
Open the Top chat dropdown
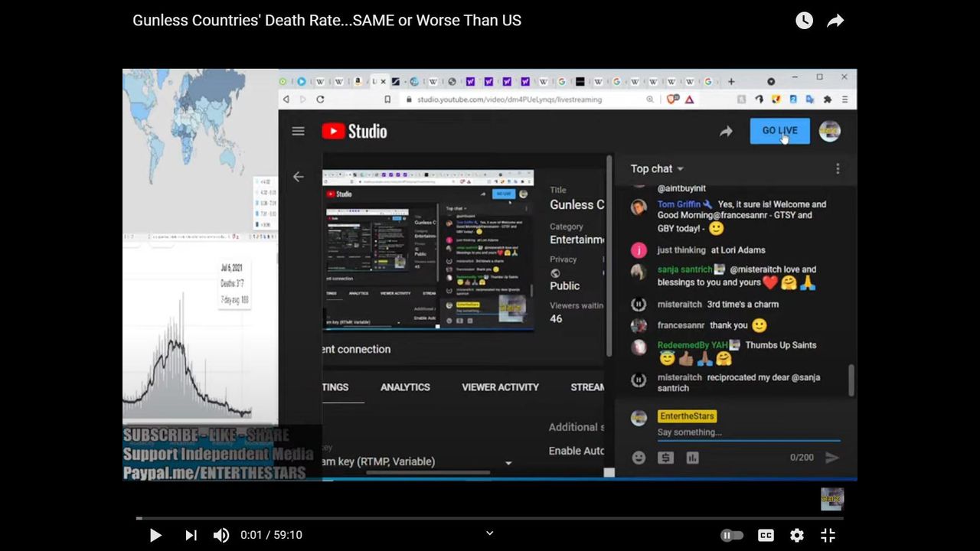pos(657,168)
